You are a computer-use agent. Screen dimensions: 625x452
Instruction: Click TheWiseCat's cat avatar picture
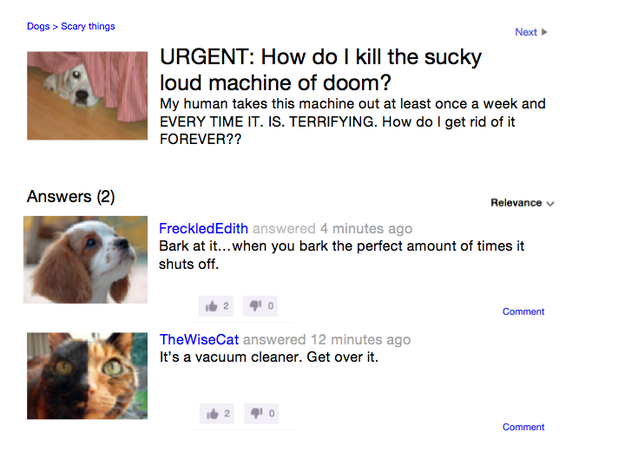click(x=87, y=376)
